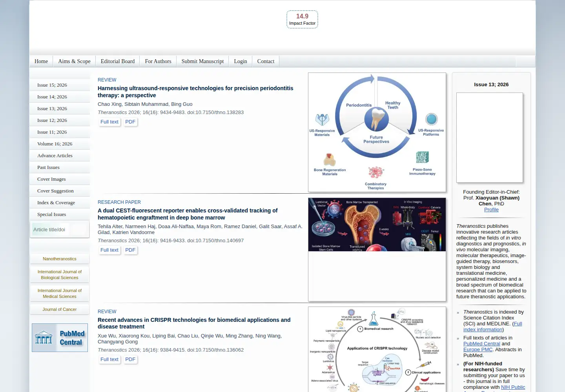Select Issue 11; 2026 in sidebar
This screenshot has width=565, height=392.
coord(60,132)
